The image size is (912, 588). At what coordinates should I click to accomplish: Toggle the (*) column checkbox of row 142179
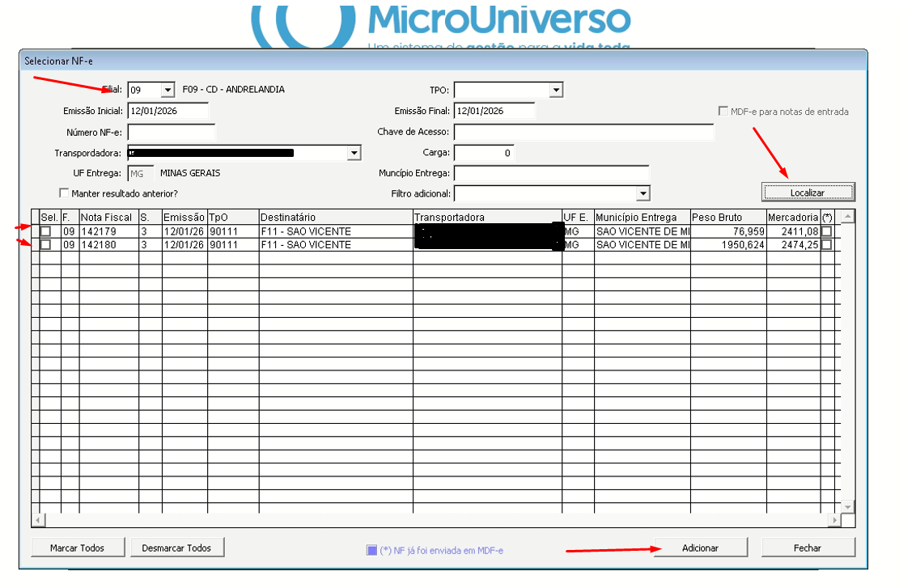[x=826, y=231]
